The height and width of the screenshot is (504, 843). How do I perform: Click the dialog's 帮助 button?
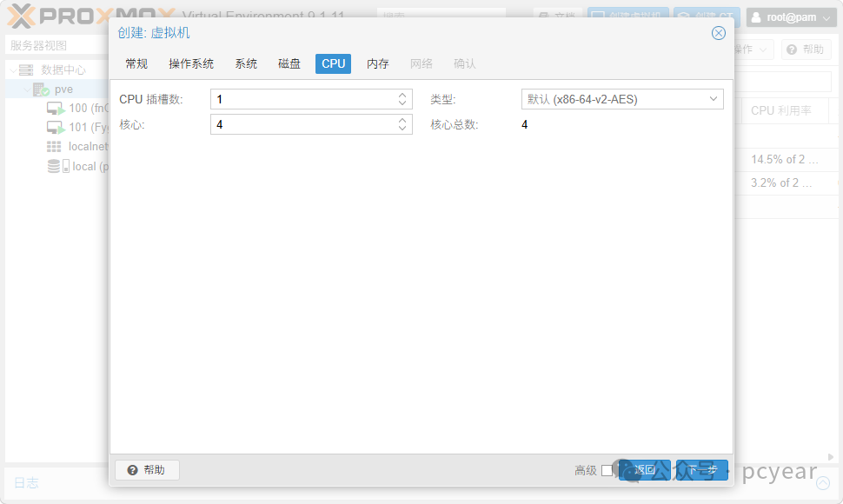point(147,470)
